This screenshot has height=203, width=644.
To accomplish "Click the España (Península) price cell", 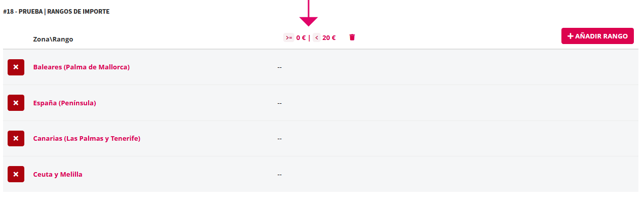I will (280, 103).
